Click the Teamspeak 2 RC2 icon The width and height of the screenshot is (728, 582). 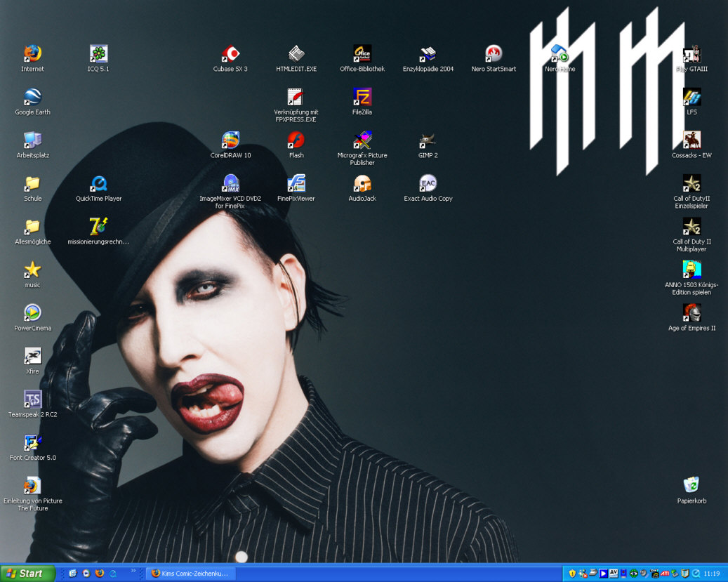coord(32,399)
